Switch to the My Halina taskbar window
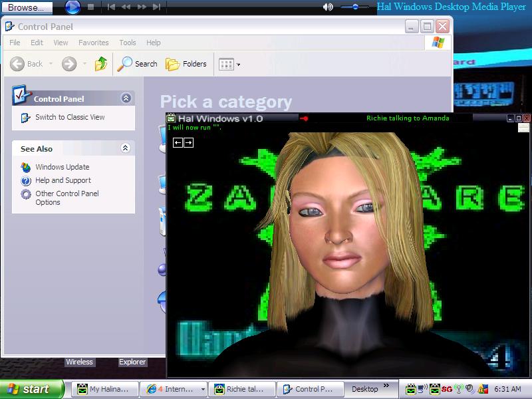The height and width of the screenshot is (399, 532). (106, 390)
